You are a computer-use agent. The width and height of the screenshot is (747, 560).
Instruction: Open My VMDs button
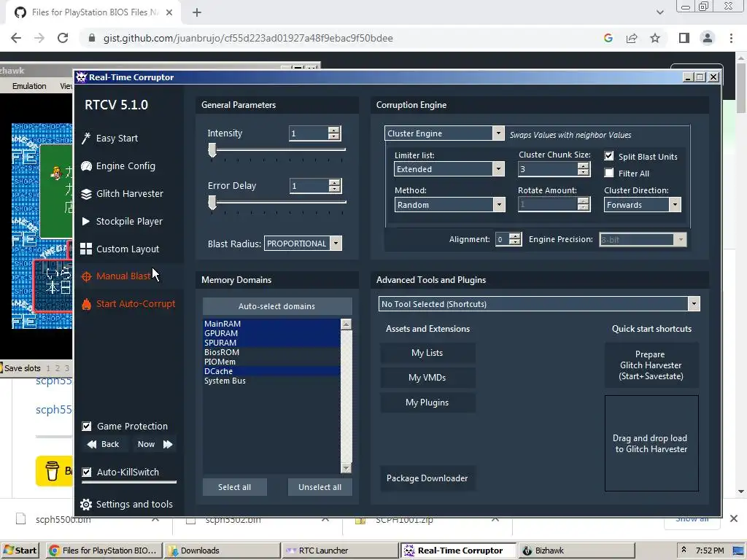(x=427, y=378)
